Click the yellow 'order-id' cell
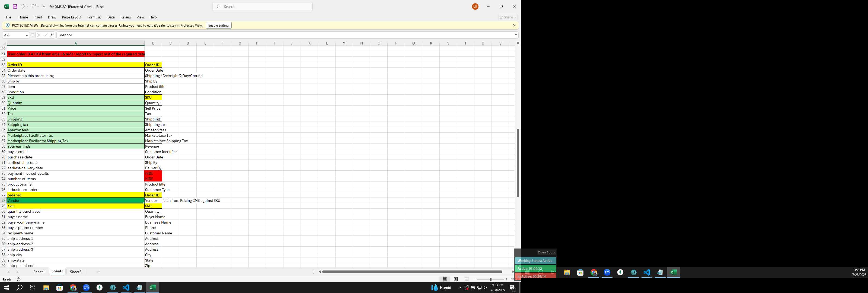This screenshot has width=868, height=293. tap(76, 195)
